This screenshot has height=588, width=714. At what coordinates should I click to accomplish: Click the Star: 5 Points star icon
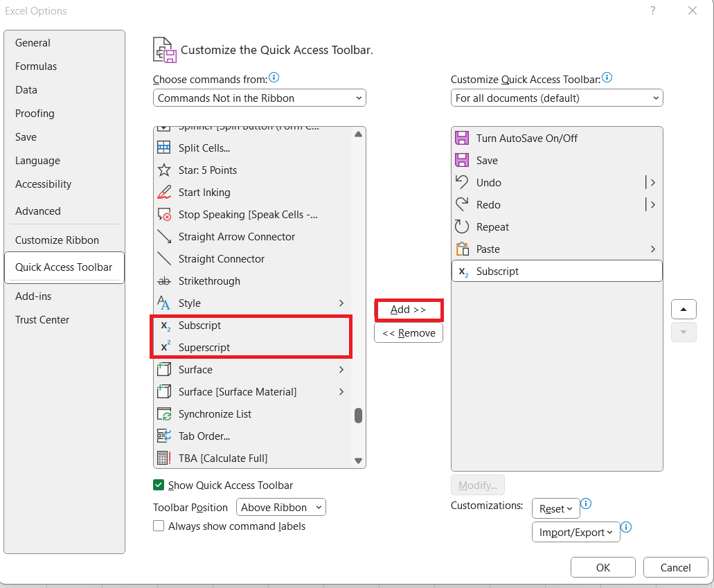point(164,170)
